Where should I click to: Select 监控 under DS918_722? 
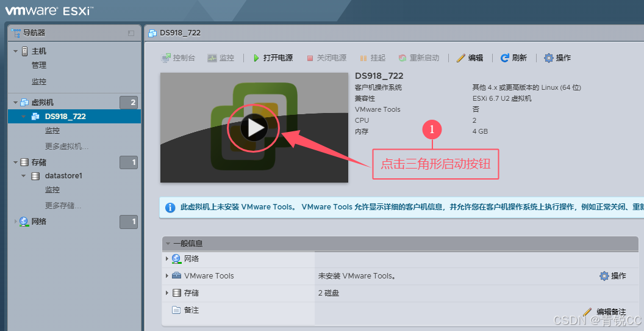52,131
